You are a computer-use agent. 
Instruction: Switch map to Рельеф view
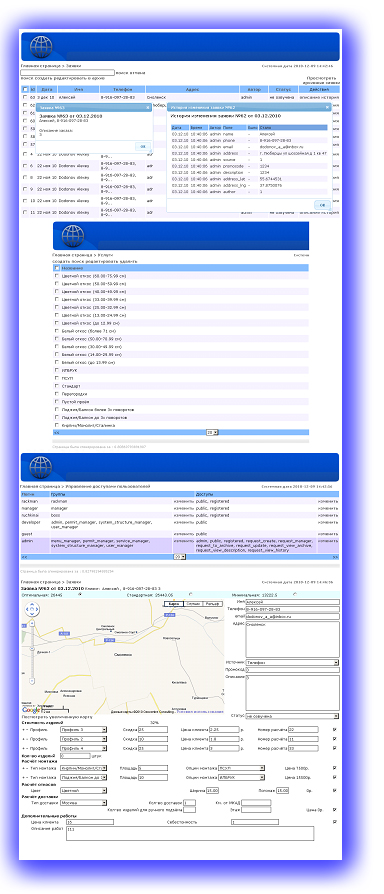click(213, 604)
